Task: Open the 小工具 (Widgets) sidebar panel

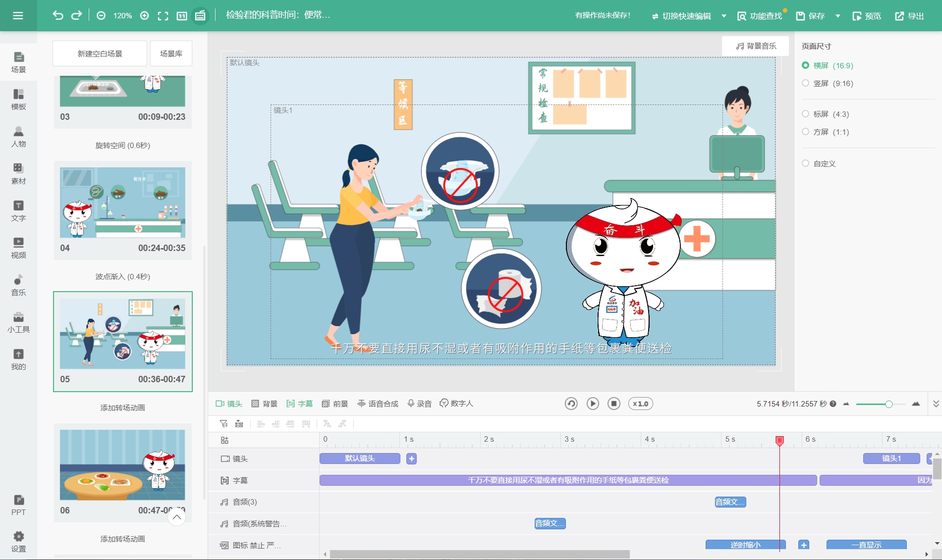Action: coord(18,322)
